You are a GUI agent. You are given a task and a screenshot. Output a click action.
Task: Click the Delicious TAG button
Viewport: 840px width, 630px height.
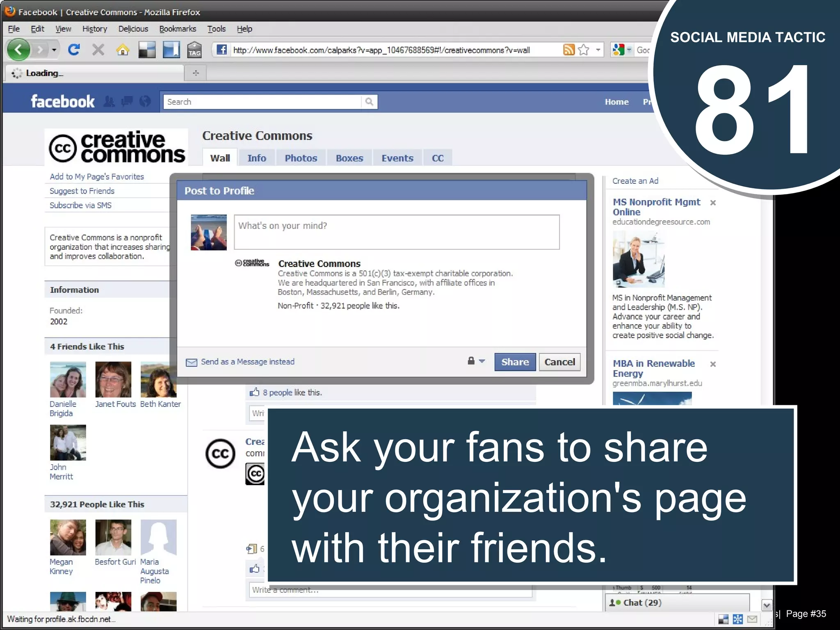point(194,50)
